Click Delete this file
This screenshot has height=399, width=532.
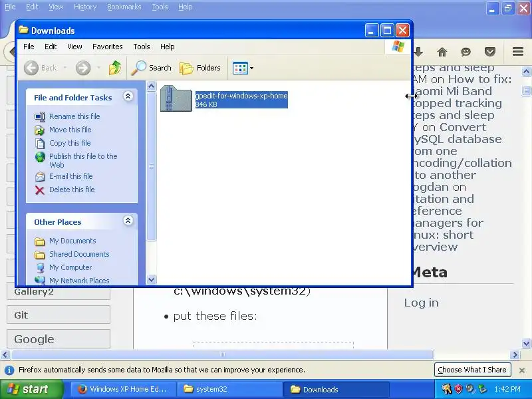coord(72,190)
